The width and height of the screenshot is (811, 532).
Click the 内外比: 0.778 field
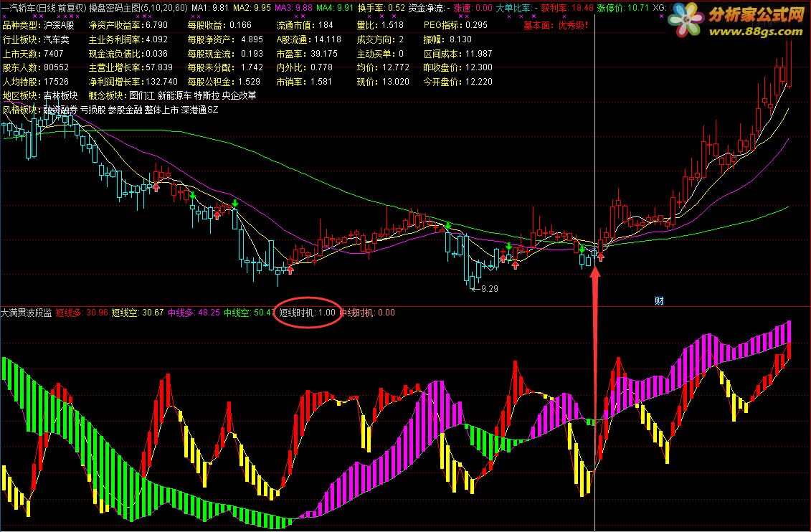pos(304,67)
